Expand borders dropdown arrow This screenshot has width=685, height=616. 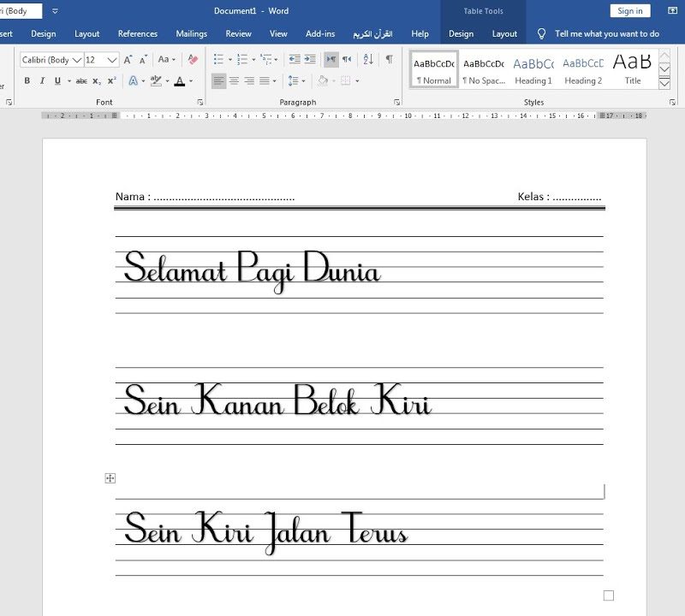[357, 80]
